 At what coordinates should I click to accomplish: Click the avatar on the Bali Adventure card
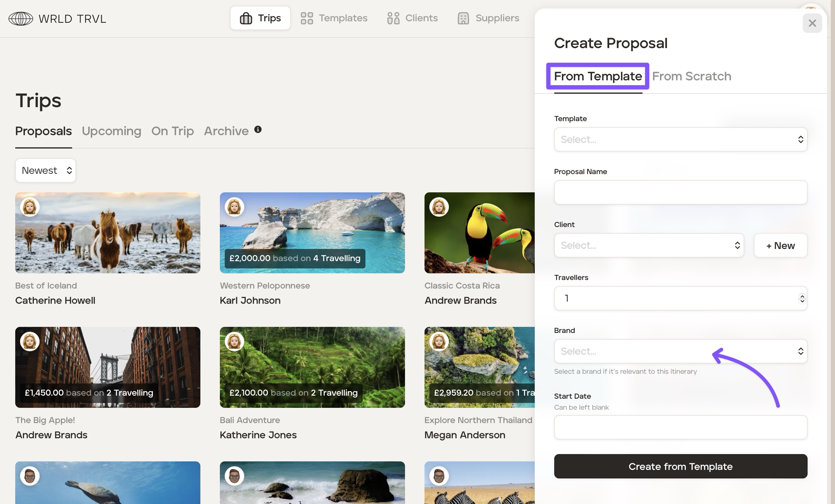point(234,341)
